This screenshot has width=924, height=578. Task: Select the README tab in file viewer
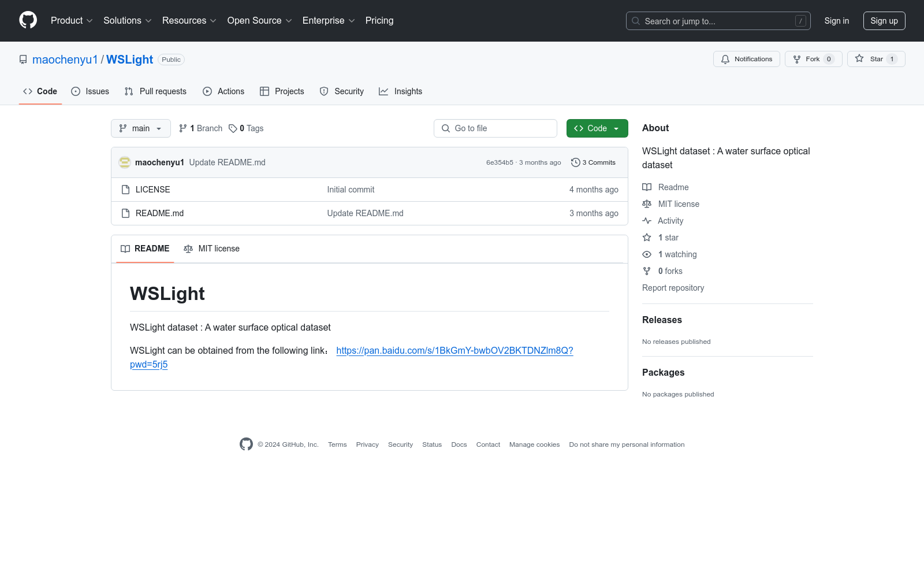click(145, 249)
